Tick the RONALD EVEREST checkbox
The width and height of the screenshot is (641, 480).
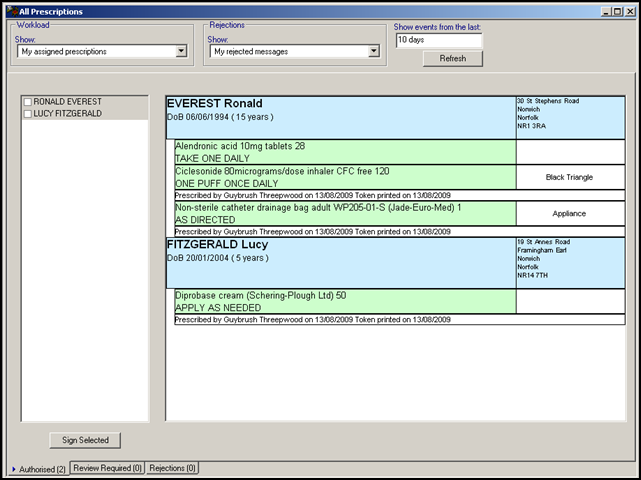[28, 102]
